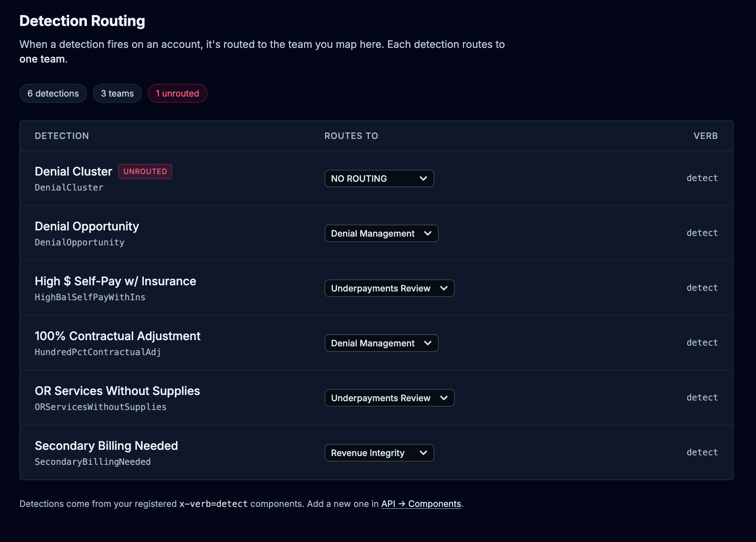Click the DETECTION column header
The image size is (756, 542).
(x=62, y=136)
